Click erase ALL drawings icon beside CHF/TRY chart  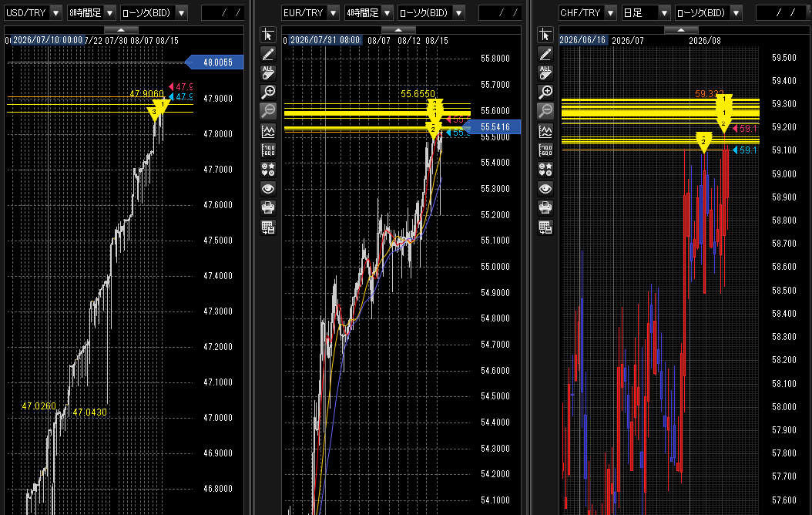click(x=545, y=73)
